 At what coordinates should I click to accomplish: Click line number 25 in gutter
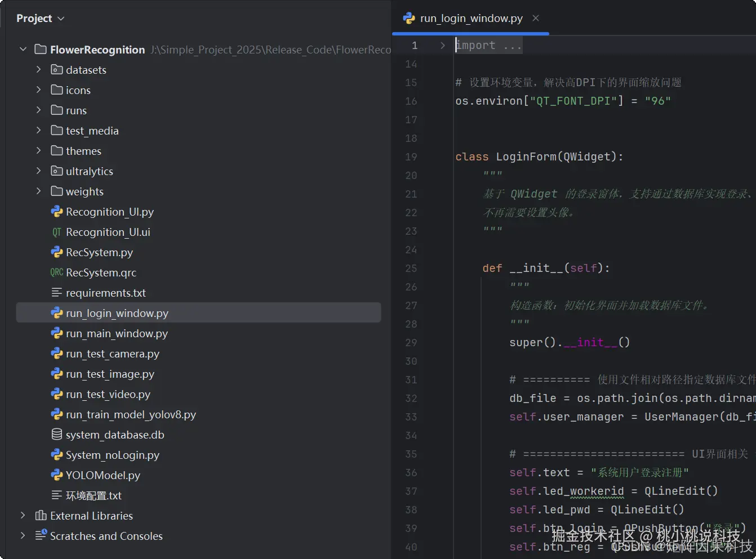click(411, 268)
